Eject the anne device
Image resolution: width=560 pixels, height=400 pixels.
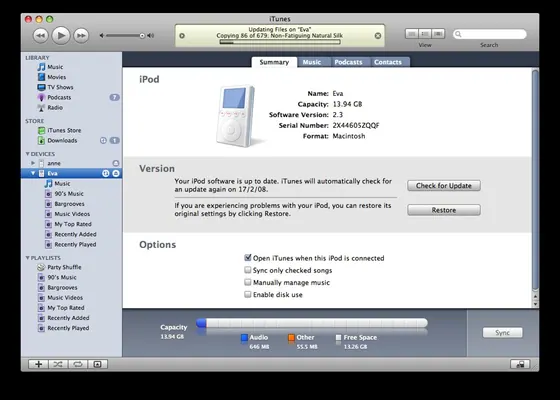(x=116, y=163)
